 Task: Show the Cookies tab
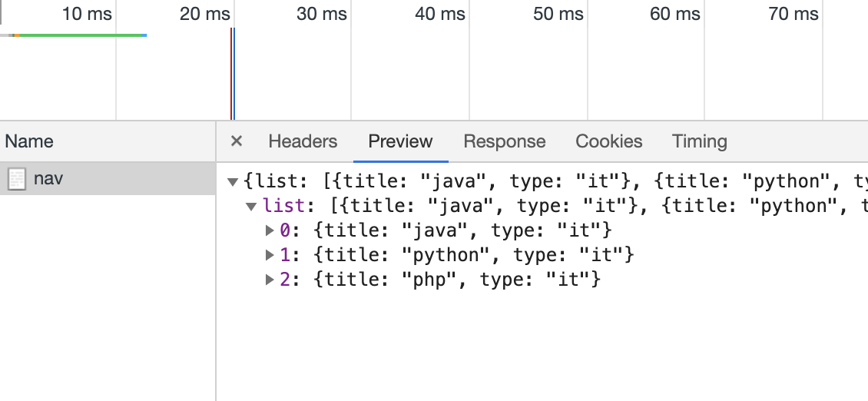click(609, 141)
